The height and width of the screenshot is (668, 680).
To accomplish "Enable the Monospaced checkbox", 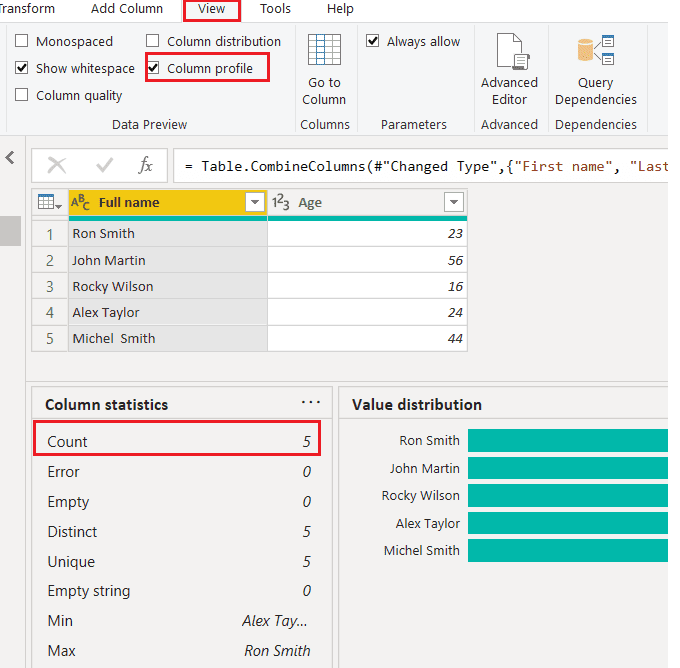I will tap(21, 41).
